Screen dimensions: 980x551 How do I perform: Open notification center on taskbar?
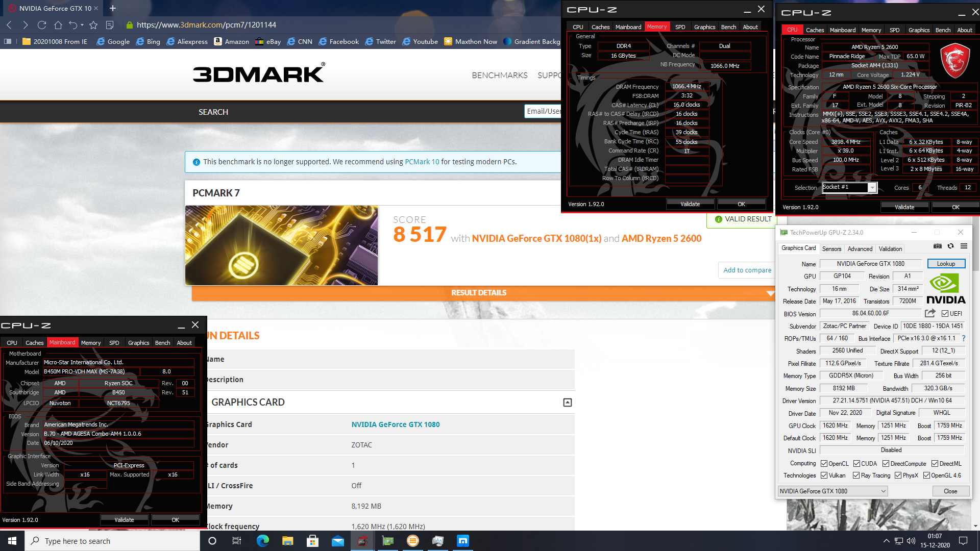coord(963,541)
